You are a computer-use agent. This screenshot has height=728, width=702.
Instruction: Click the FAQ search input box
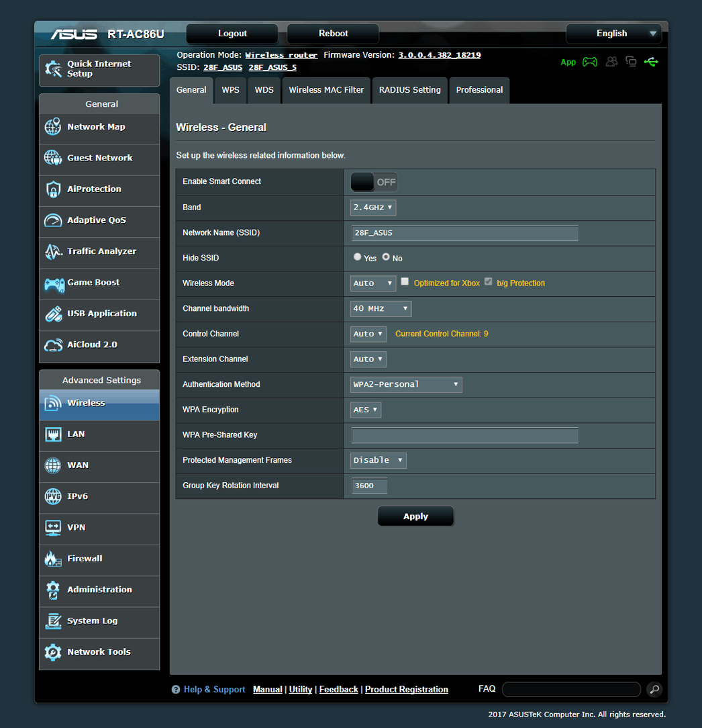[571, 690]
